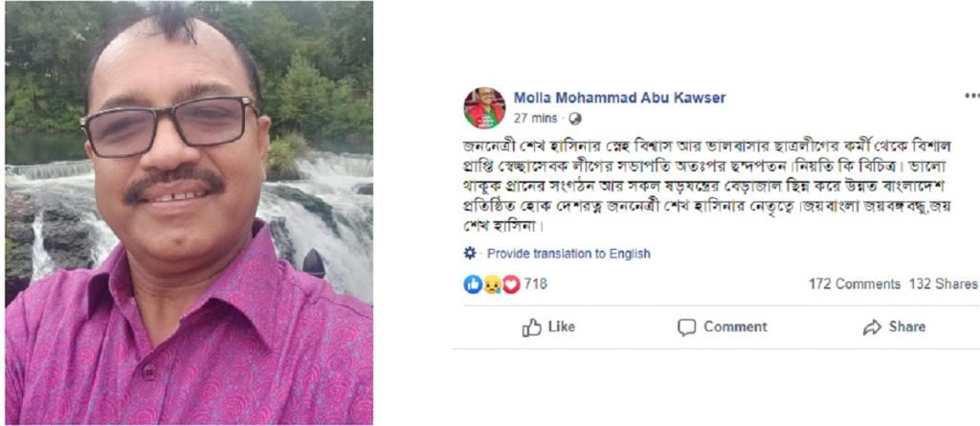Click the small profile avatar thumbnail
The width and height of the screenshot is (980, 426).
(484, 107)
